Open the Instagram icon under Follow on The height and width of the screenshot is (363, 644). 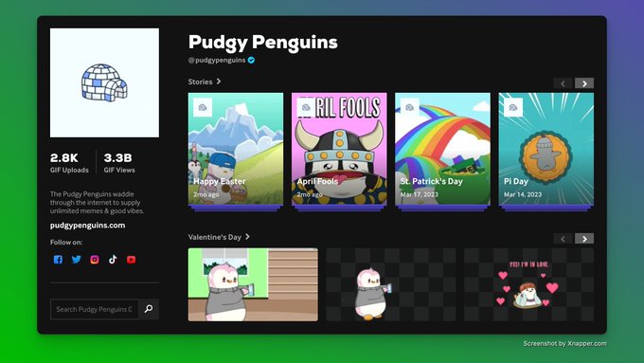pyautogui.click(x=95, y=260)
